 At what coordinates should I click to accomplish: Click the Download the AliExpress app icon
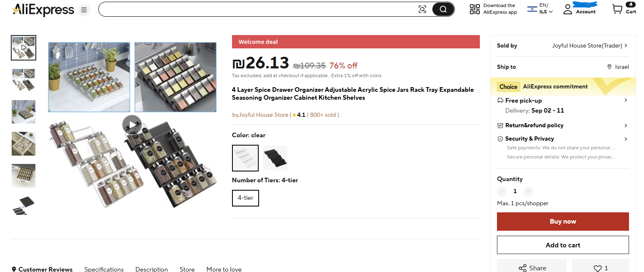(x=474, y=8)
